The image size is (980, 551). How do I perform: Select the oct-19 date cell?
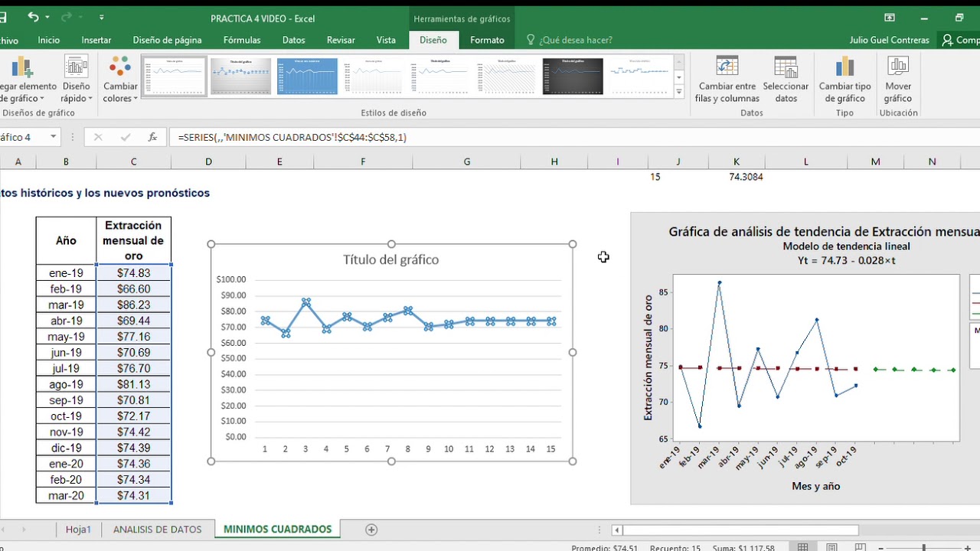(66, 416)
